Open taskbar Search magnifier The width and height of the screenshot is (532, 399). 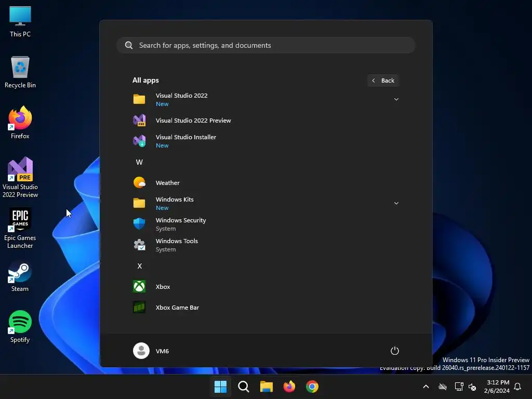point(244,387)
